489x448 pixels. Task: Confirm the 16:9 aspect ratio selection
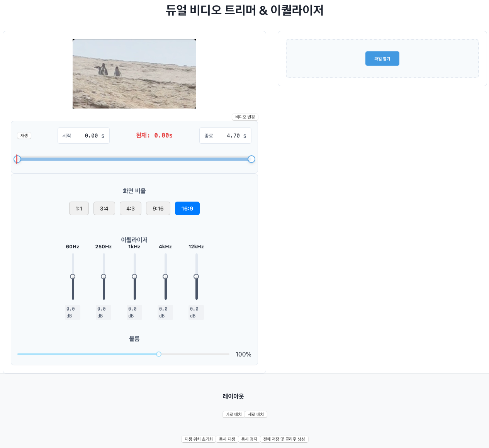pos(187,208)
